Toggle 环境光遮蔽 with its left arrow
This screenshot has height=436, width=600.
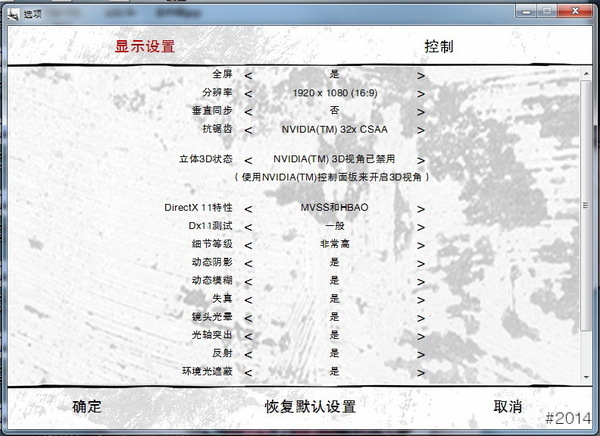tap(248, 373)
